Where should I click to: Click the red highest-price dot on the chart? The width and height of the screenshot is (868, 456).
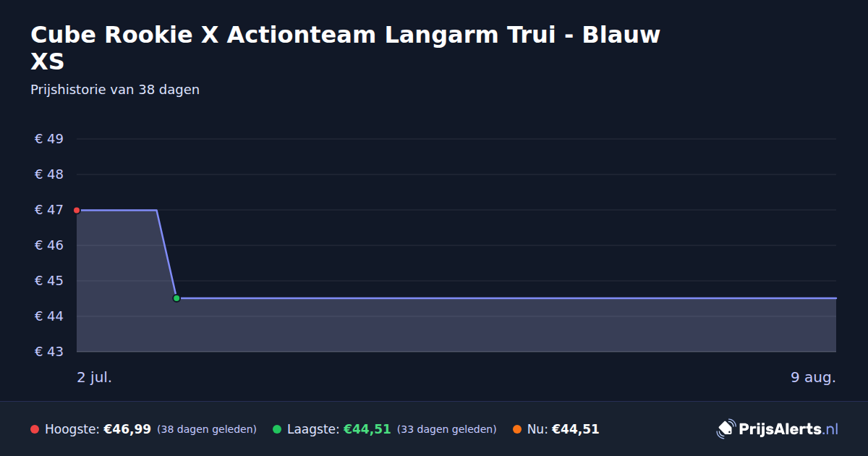[x=77, y=210]
